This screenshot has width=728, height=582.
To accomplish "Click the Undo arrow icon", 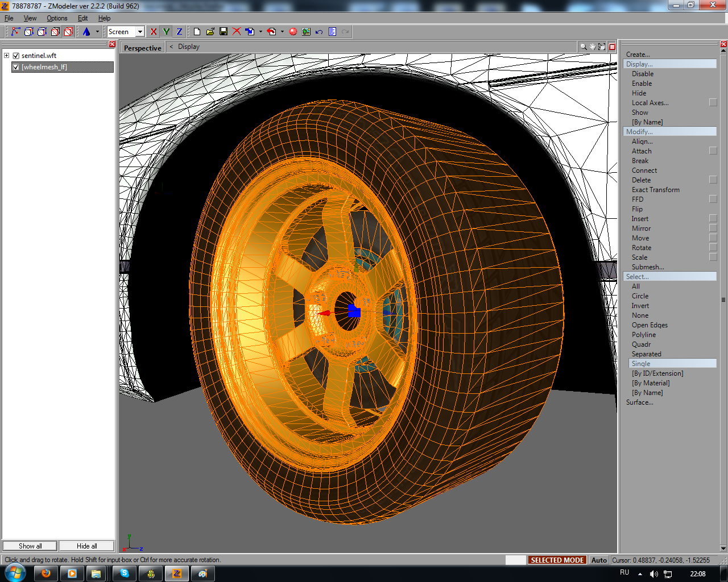I will 319,32.
